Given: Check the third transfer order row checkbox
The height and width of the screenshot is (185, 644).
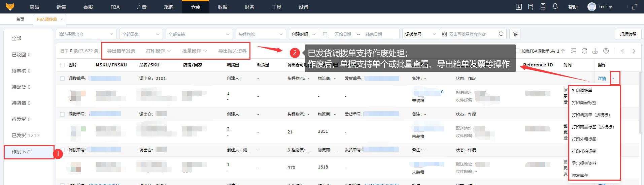Looking at the screenshot, I should (x=62, y=150).
